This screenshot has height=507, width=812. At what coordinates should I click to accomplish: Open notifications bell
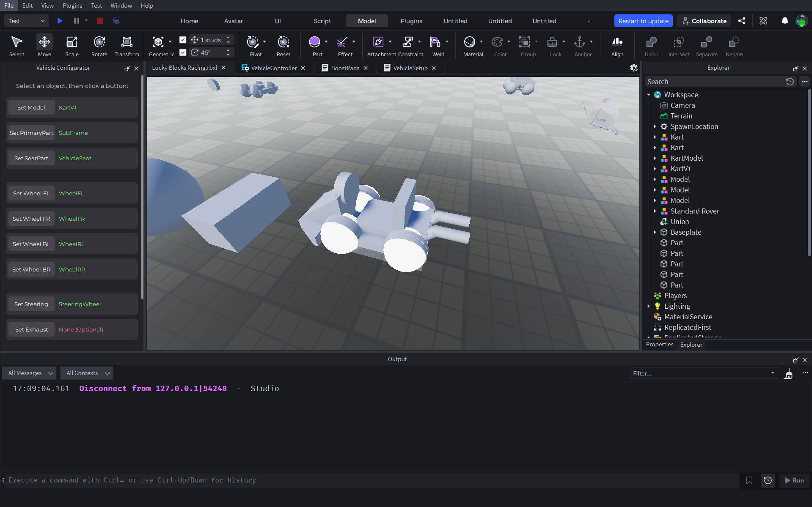click(784, 21)
